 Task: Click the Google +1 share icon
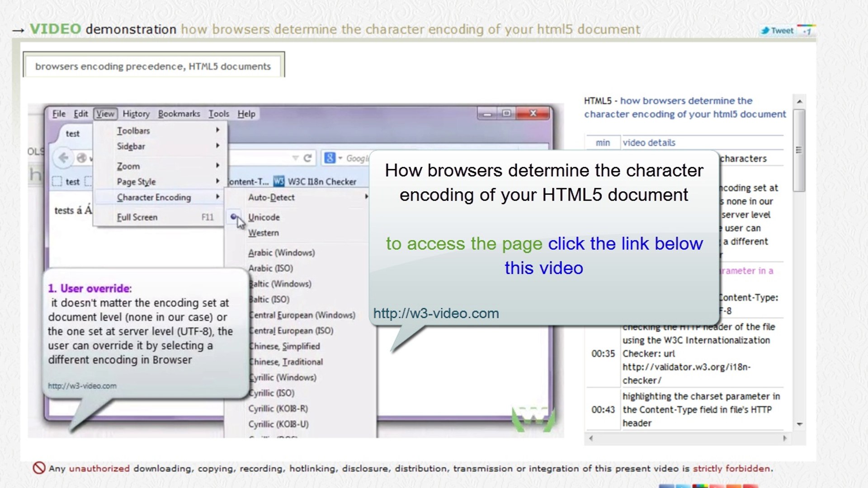[806, 30]
